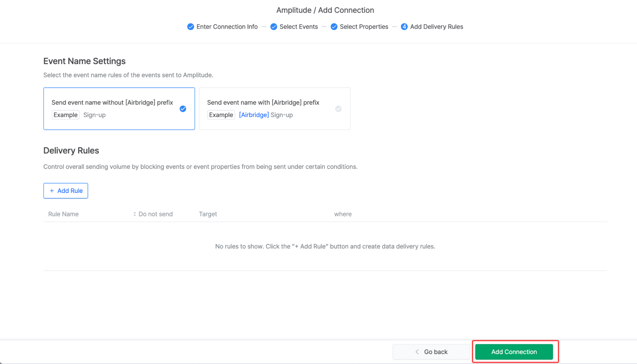
Task: Go back to the previous step
Action: (431, 352)
